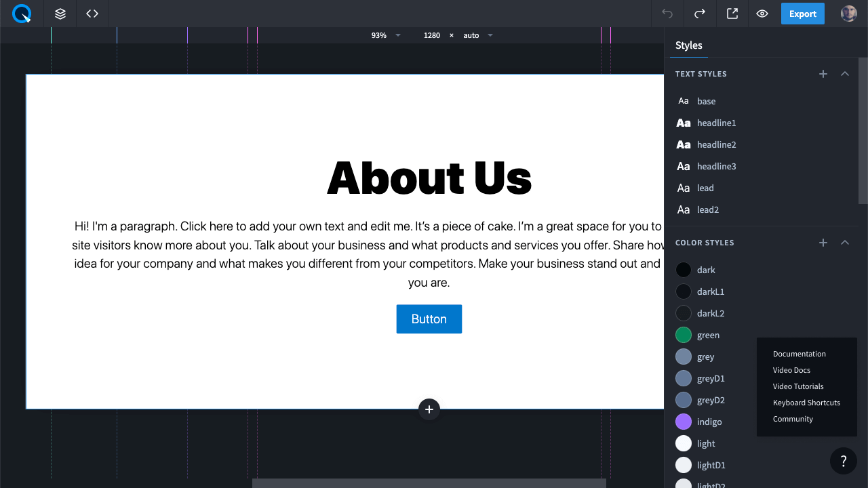Click the redo arrow icon

[x=700, y=14]
